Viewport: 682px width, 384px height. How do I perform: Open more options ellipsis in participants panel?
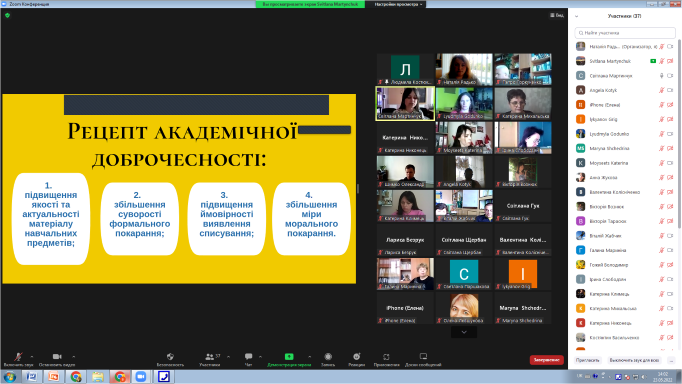pyautogui.click(x=672, y=360)
